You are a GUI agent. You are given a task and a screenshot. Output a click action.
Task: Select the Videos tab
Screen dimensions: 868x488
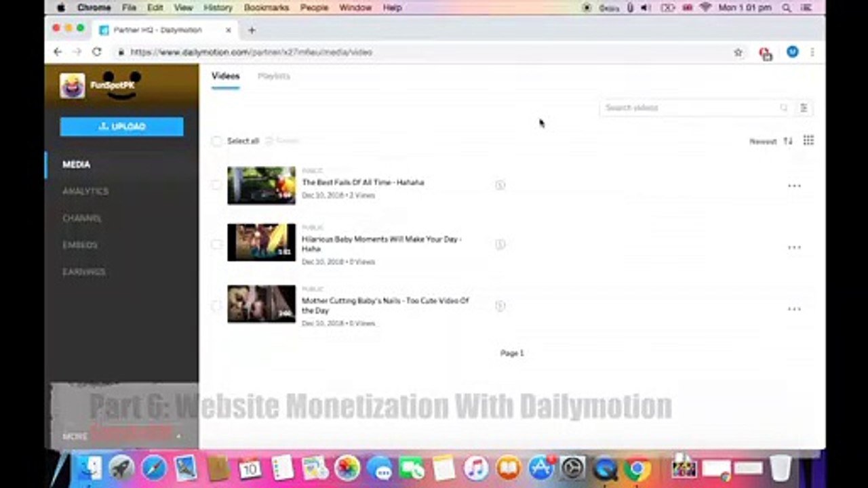coord(225,76)
